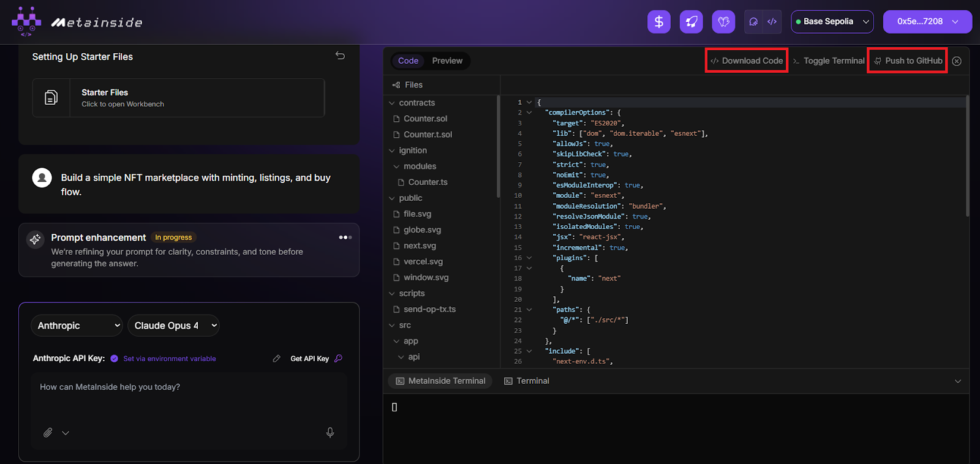980x464 pixels.
Task: Open Counter.sol in the file tree
Action: (425, 119)
